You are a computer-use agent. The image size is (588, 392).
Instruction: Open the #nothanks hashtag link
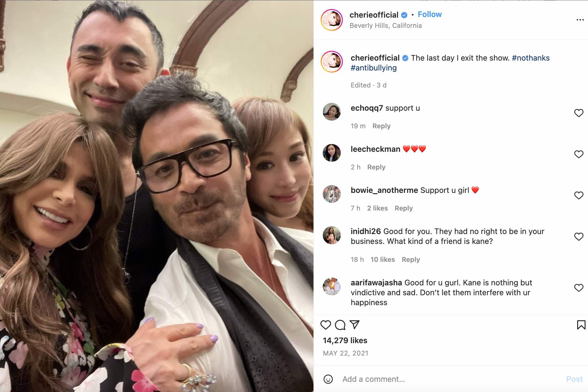click(531, 58)
